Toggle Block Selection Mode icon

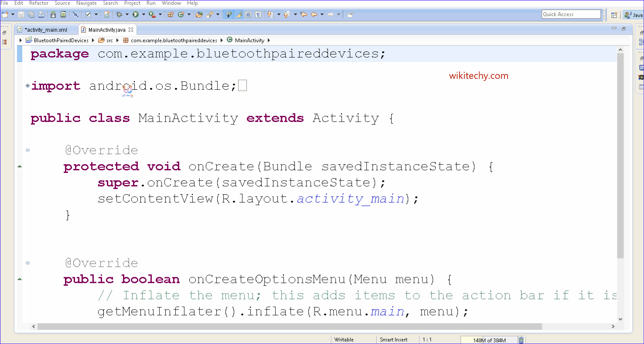pyautogui.click(x=248, y=14)
